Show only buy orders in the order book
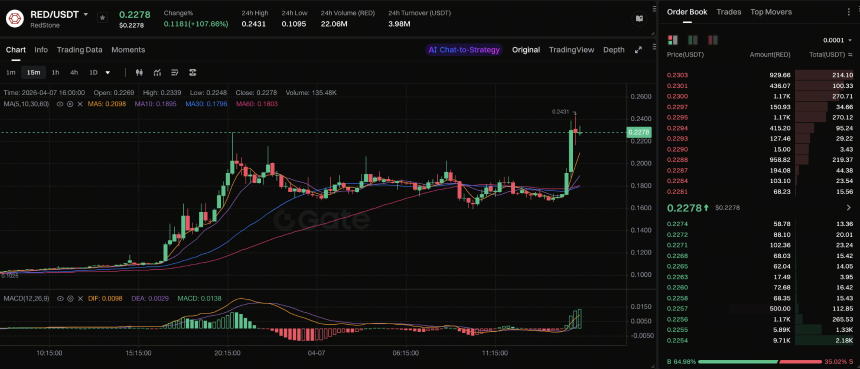 (x=693, y=40)
